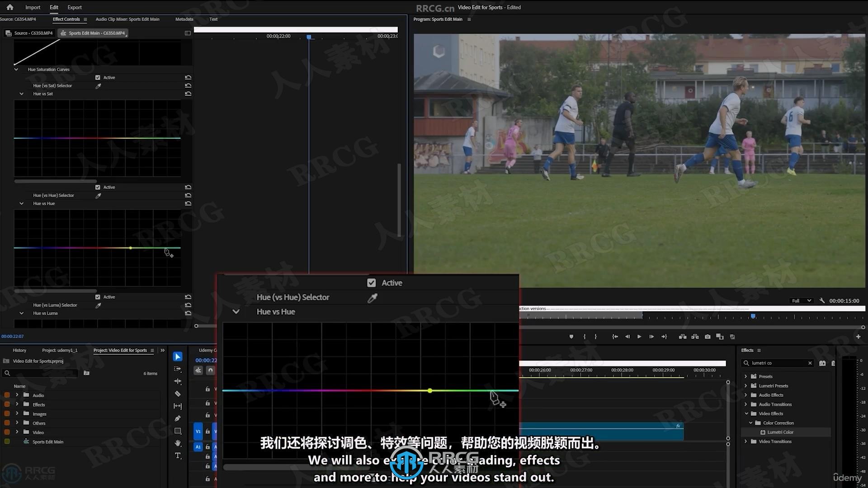Collapse the Hue vs Hue curve

pos(21,204)
